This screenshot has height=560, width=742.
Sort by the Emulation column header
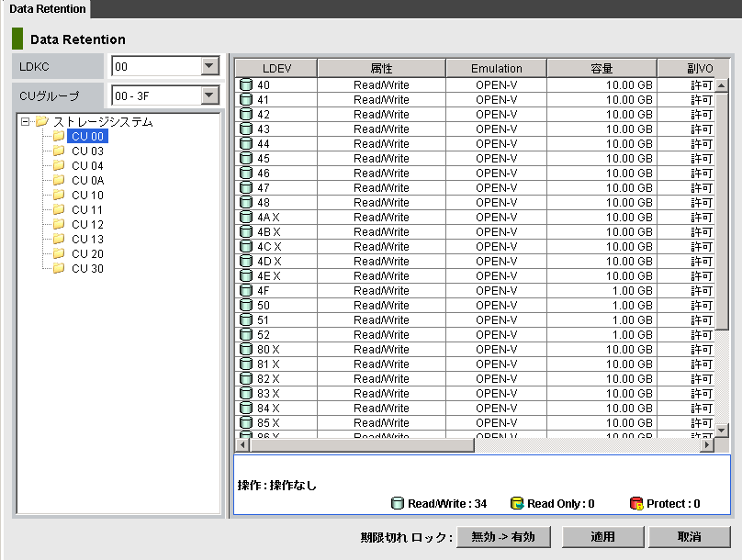tap(496, 68)
